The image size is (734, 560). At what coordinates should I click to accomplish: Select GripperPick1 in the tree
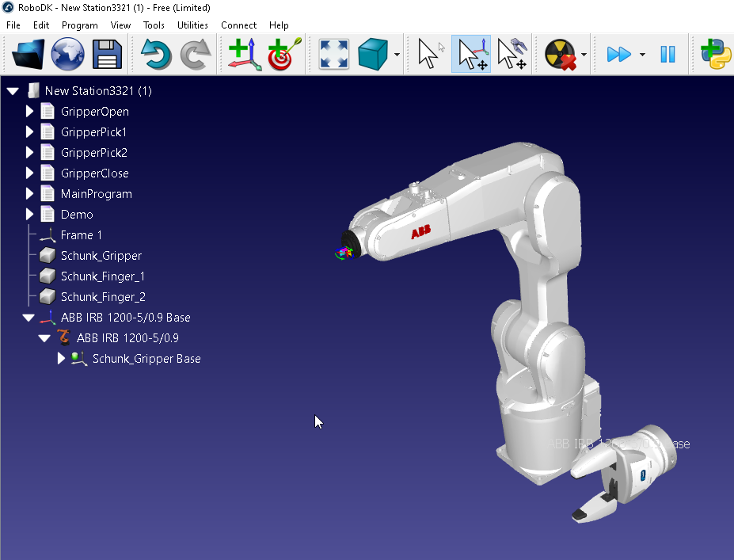pos(93,132)
